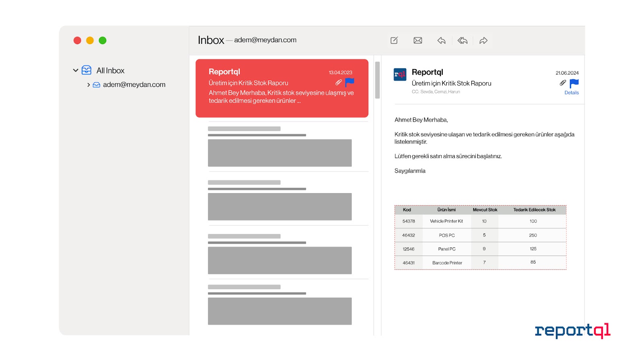
Task: Forward the email with right-arrow icon
Action: (x=483, y=40)
